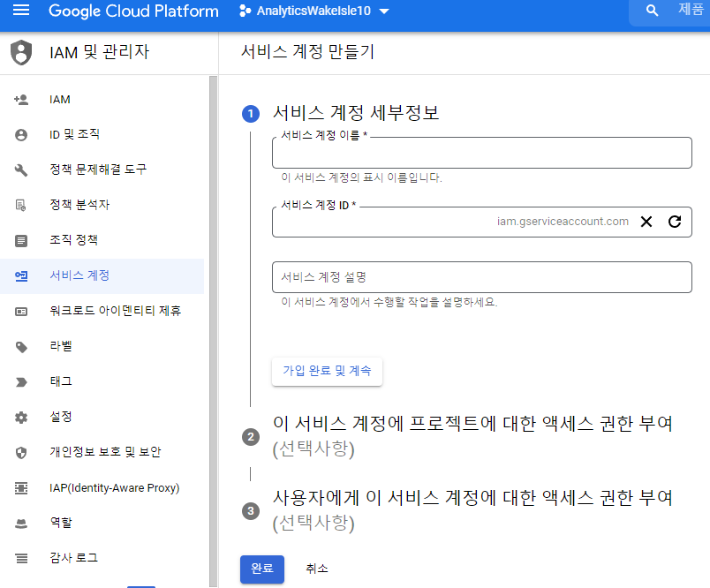This screenshot has width=710, height=588.
Task: Click the 라벨 tag icon
Action: [21, 347]
